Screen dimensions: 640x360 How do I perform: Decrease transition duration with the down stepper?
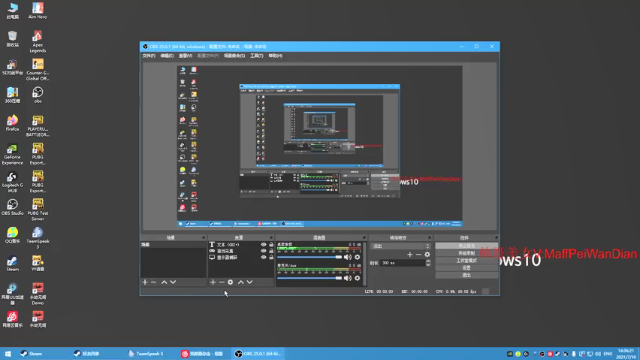(x=428, y=265)
